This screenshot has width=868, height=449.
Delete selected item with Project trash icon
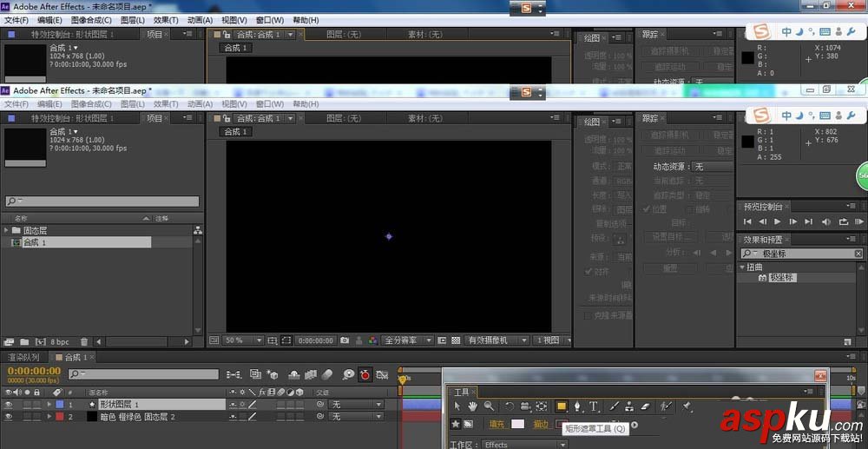click(x=84, y=342)
